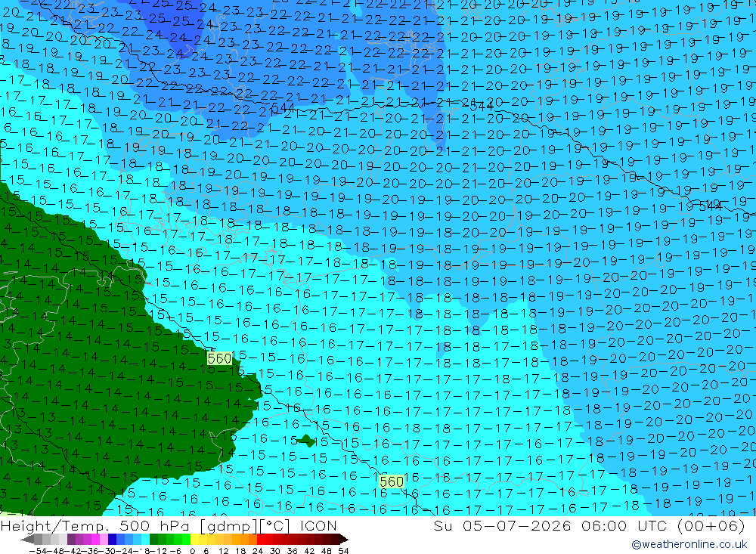The image size is (756, 554).
Task: Open the weatheronline.co.uk copyright link
Action: 689,544
